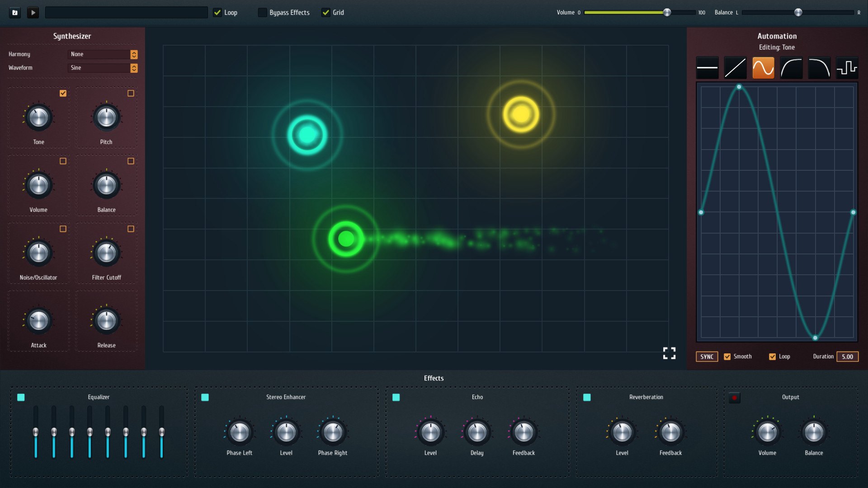Select the flat line automation shape
Image resolution: width=868 pixels, height=488 pixels.
[x=708, y=68]
